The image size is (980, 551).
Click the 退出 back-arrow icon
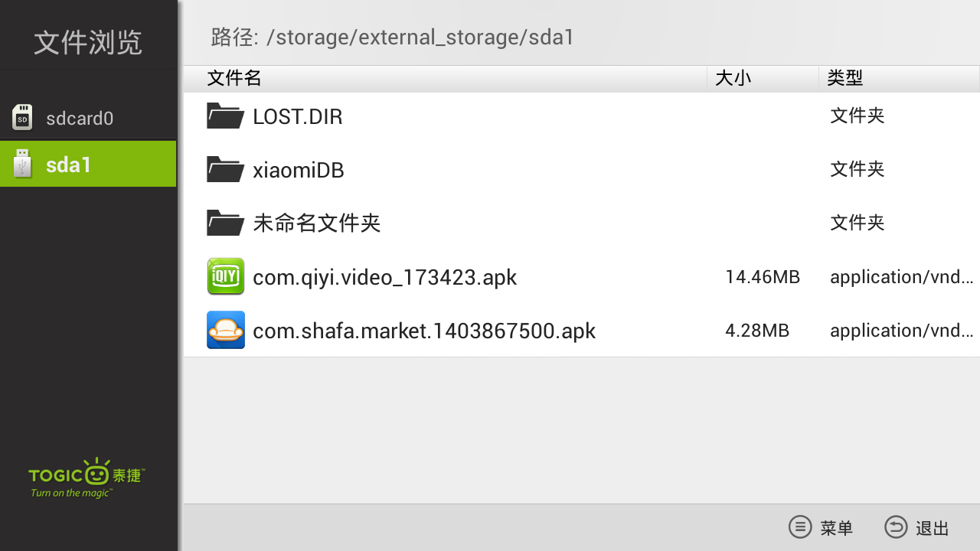click(896, 527)
